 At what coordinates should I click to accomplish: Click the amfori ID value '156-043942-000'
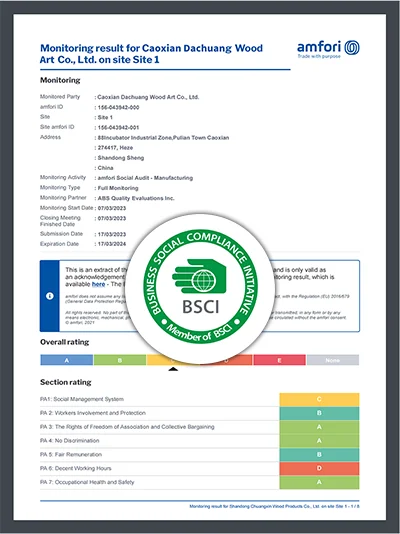pyautogui.click(x=118, y=108)
